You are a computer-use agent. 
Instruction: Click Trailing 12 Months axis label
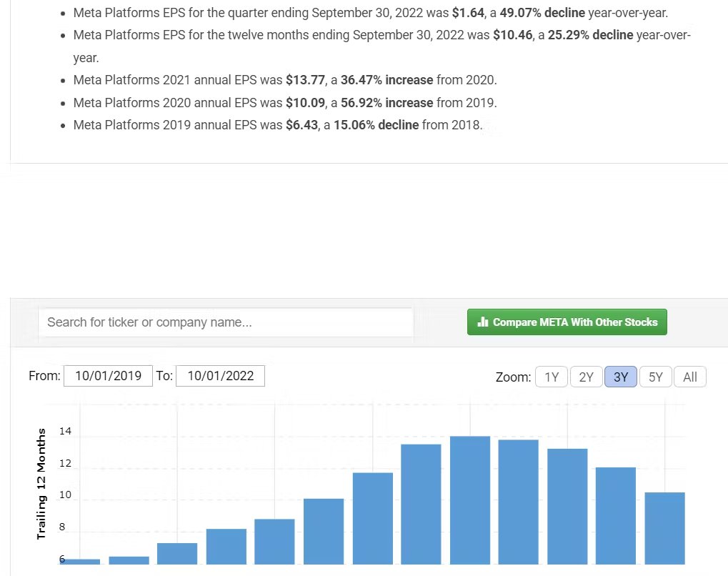click(41, 484)
